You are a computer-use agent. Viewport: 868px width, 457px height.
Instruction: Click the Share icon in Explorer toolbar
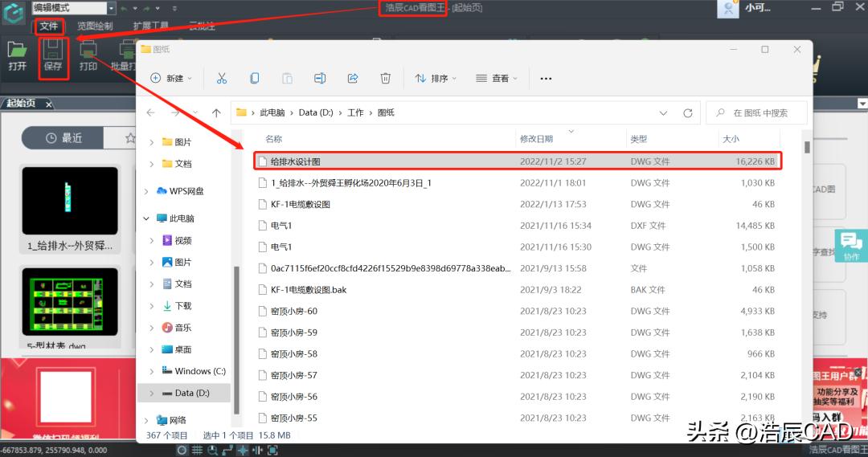tap(353, 78)
